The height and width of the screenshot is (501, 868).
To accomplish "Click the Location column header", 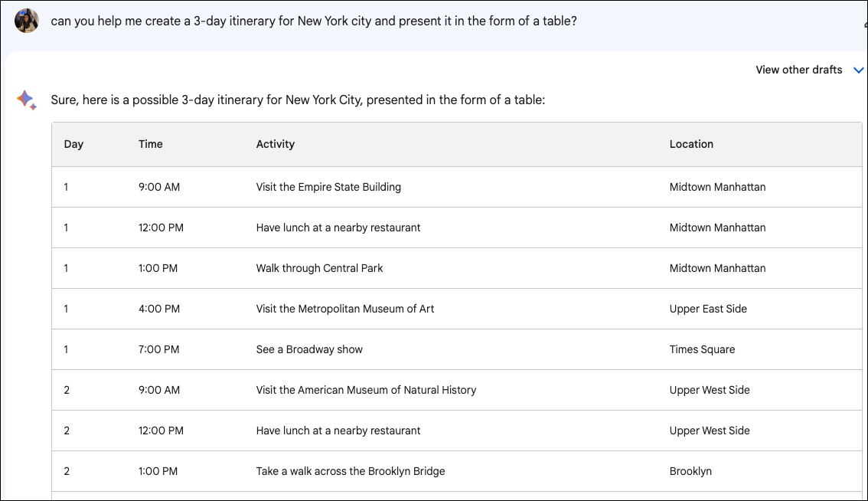I will pyautogui.click(x=691, y=144).
